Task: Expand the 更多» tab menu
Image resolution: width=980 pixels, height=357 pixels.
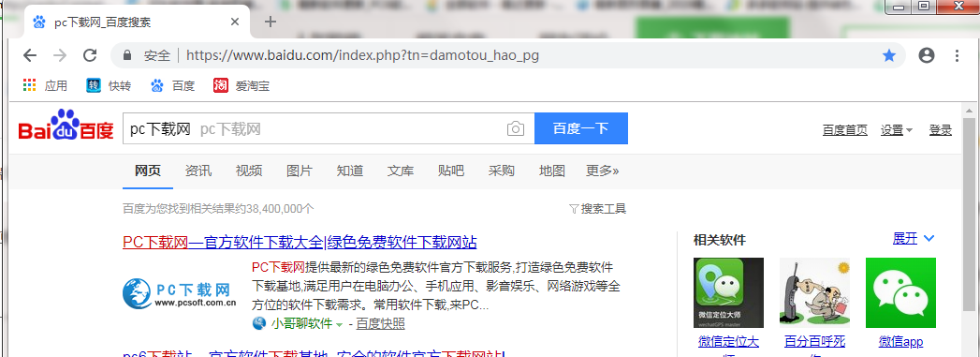Action: 603,171
